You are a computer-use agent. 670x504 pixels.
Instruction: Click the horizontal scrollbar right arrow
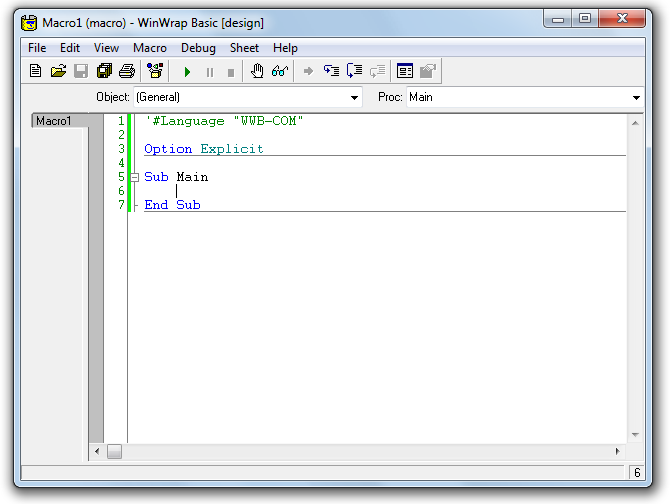617,451
